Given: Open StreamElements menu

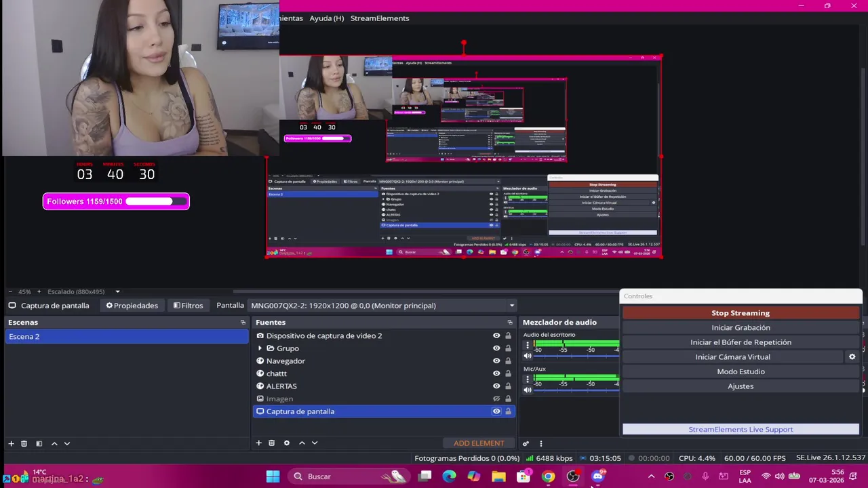Looking at the screenshot, I should click(x=380, y=18).
